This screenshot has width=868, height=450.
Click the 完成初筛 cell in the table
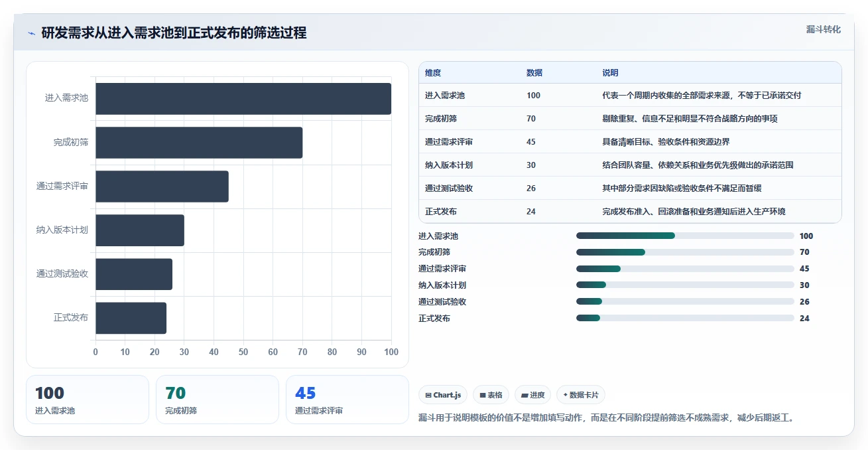(x=441, y=119)
